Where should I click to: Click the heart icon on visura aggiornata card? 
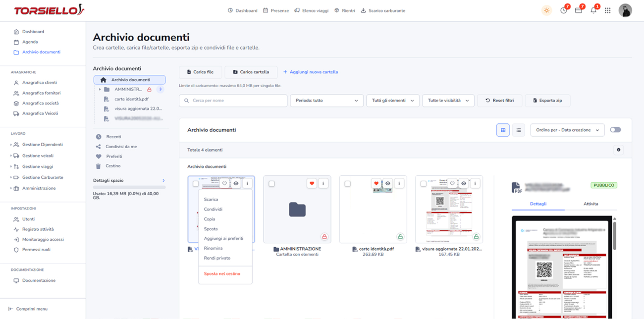(452, 183)
